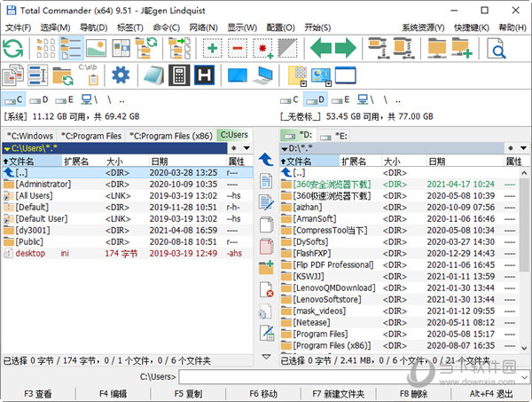Screen dimensions: 532x402
Task: Click F4 编辑 button
Action: point(113,394)
